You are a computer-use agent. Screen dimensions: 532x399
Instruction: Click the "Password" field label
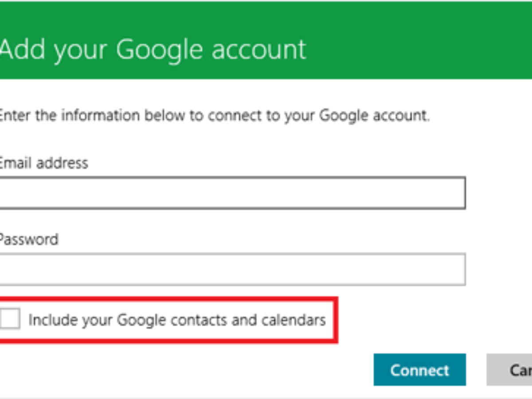click(28, 239)
